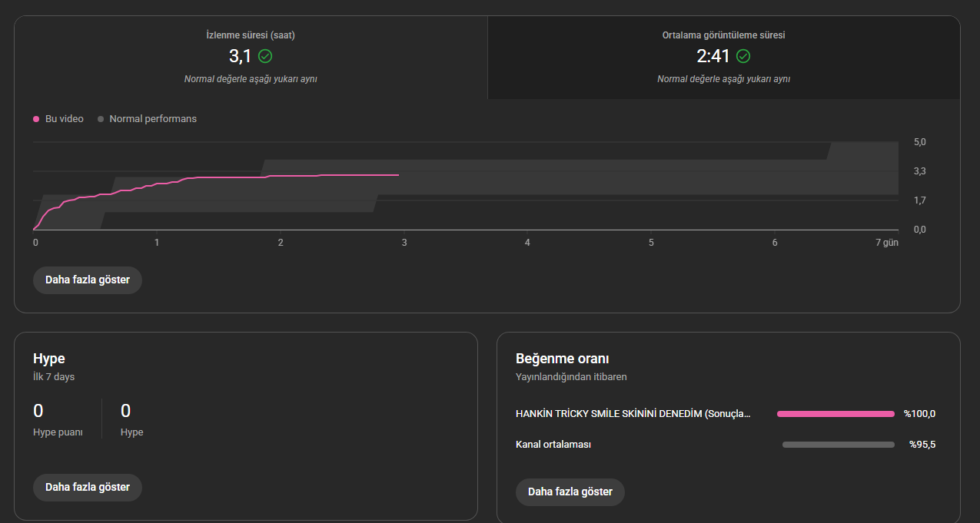
Task: Click the %100,0 value
Action: point(919,414)
